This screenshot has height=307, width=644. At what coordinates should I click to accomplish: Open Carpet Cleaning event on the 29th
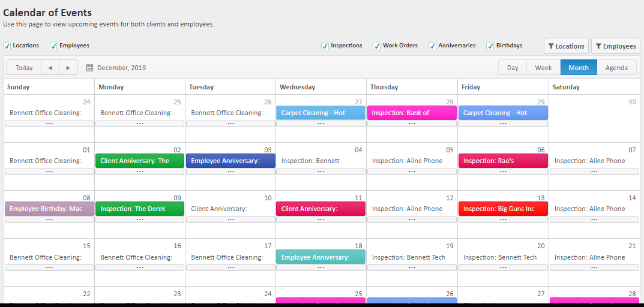point(503,113)
